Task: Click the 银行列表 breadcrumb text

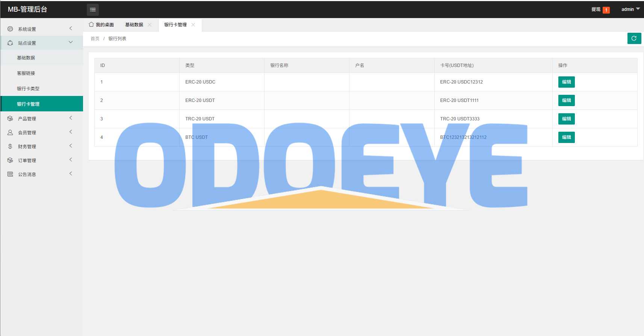Action: click(x=117, y=39)
